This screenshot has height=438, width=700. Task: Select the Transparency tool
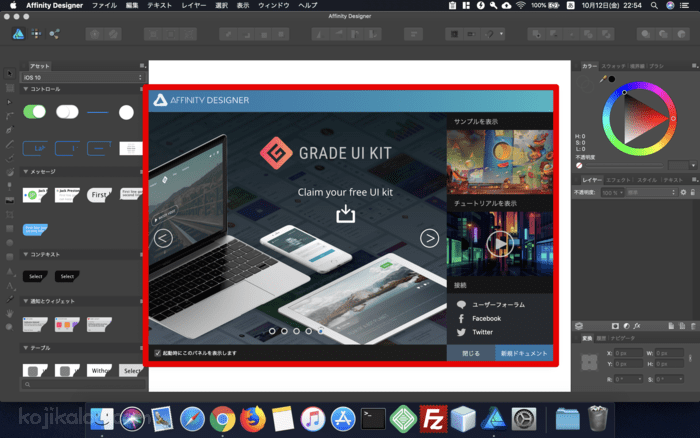(x=9, y=186)
